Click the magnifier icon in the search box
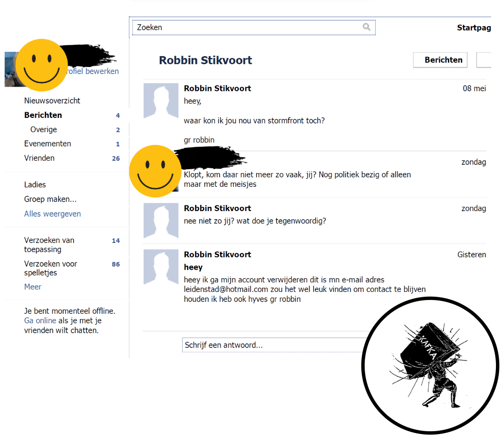504x445 pixels. point(366,27)
